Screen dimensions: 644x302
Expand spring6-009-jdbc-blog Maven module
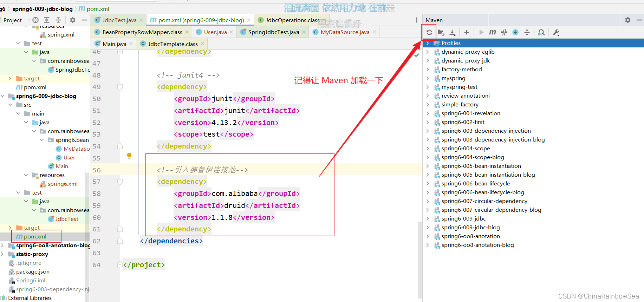tap(428, 227)
